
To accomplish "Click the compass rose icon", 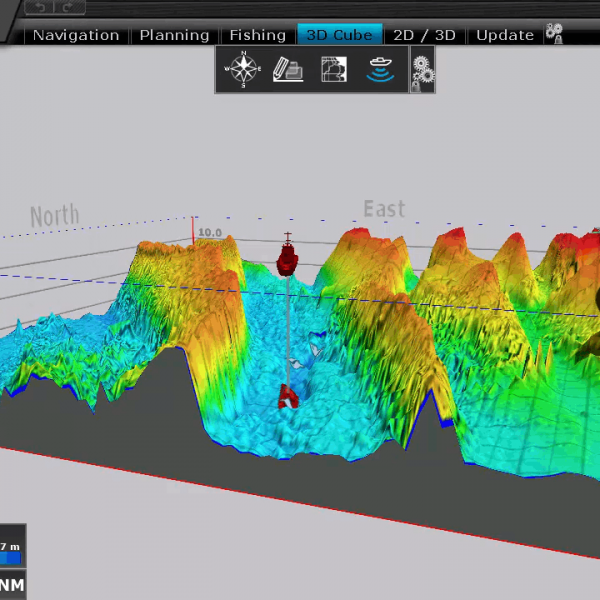I will pos(242,70).
